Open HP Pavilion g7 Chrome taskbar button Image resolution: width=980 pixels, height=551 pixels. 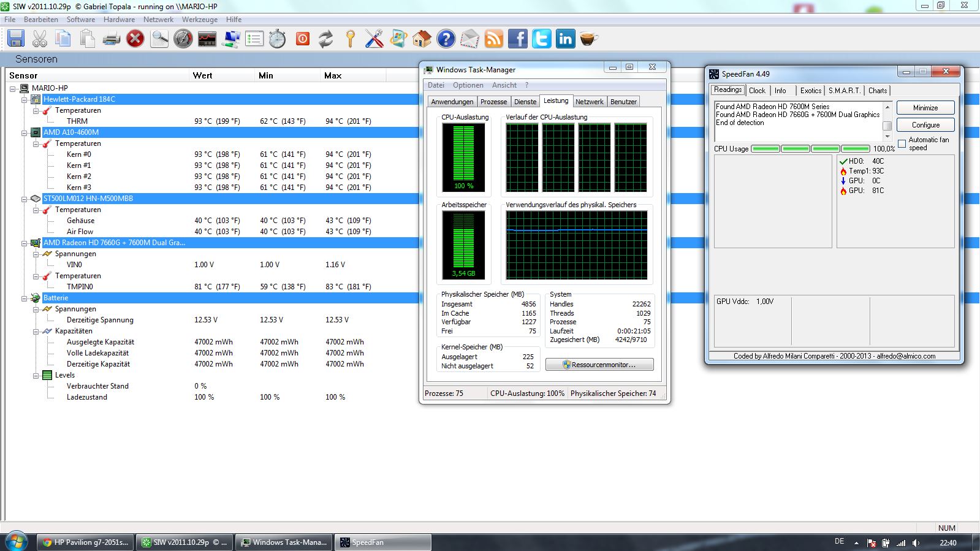pos(85,542)
